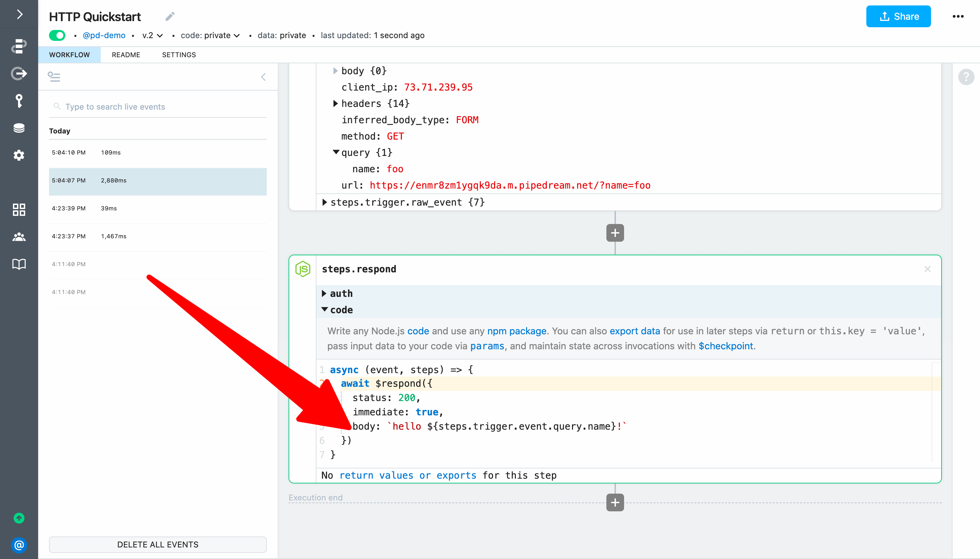Image resolution: width=980 pixels, height=559 pixels.
Task: Switch to the SETTINGS tab
Action: (179, 55)
